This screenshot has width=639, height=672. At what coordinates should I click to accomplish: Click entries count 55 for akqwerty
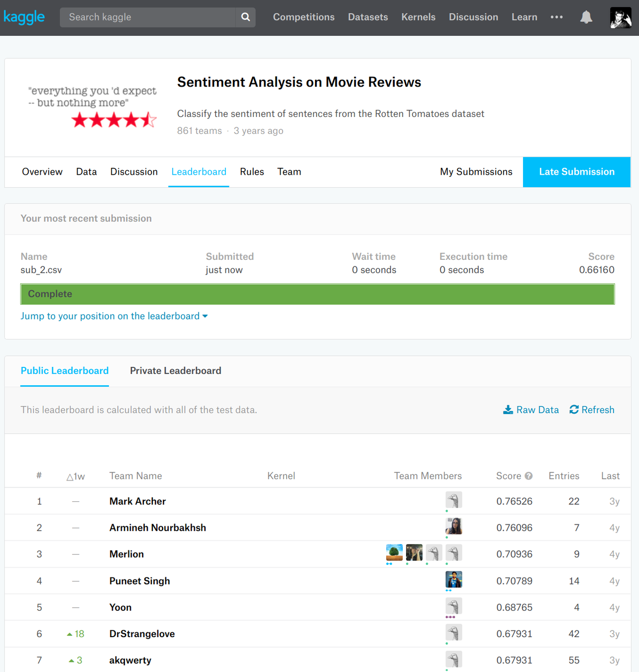(x=574, y=660)
